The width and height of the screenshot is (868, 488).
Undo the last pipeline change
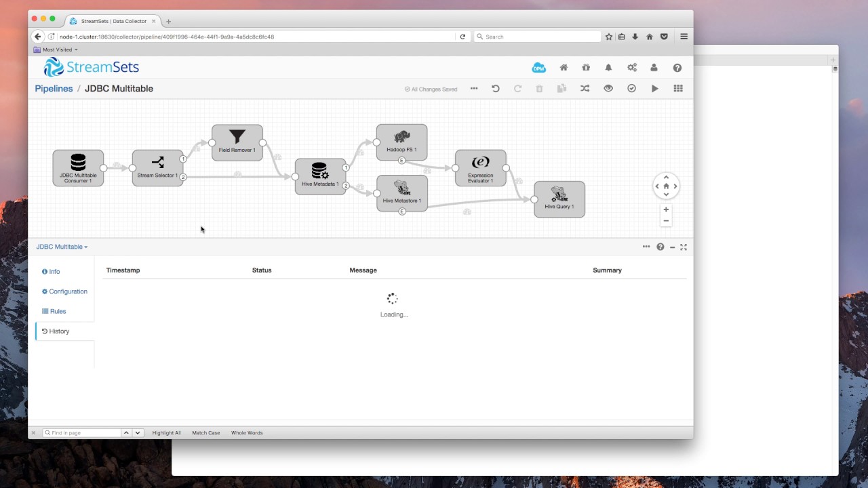click(x=495, y=88)
